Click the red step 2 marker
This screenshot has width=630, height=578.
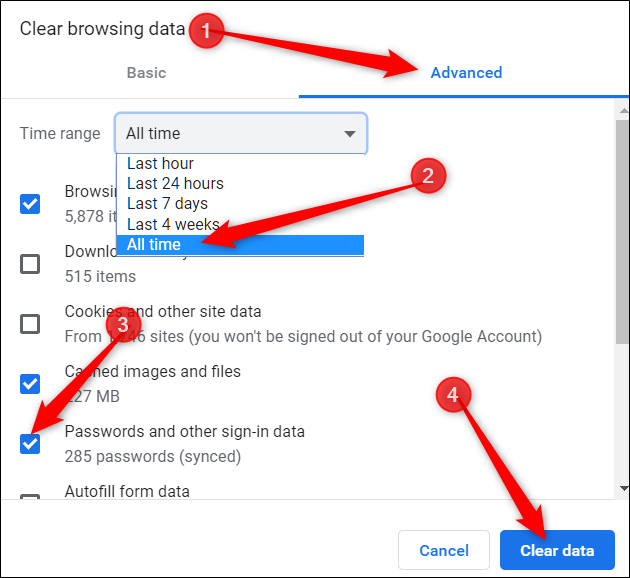tap(427, 176)
